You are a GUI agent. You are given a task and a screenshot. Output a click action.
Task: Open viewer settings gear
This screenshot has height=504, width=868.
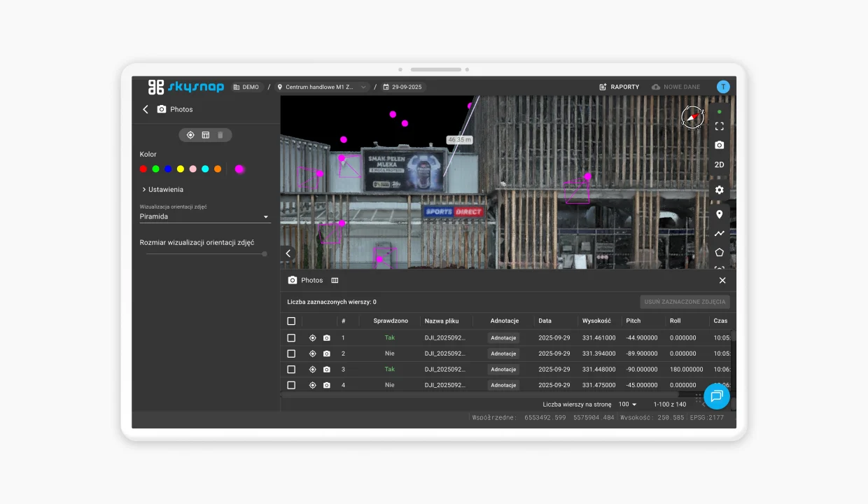tap(719, 190)
